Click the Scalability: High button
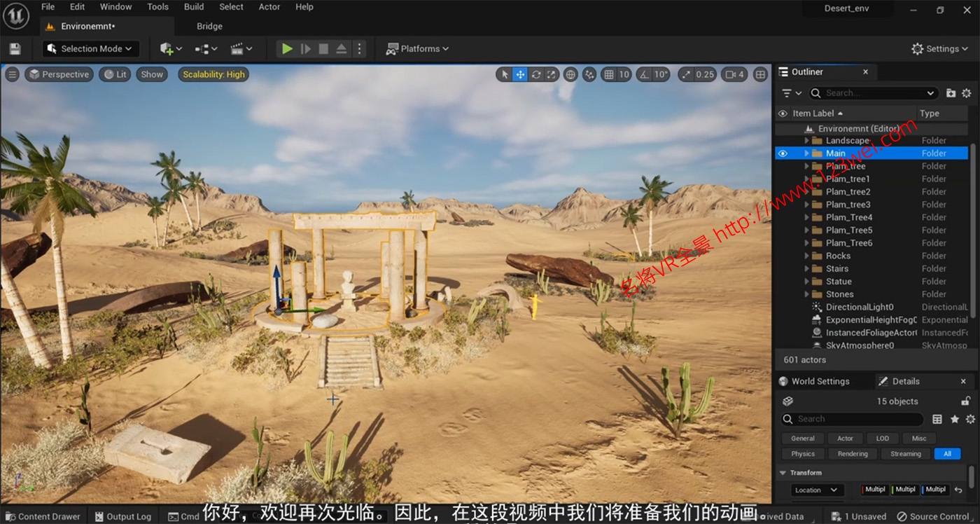 213,74
